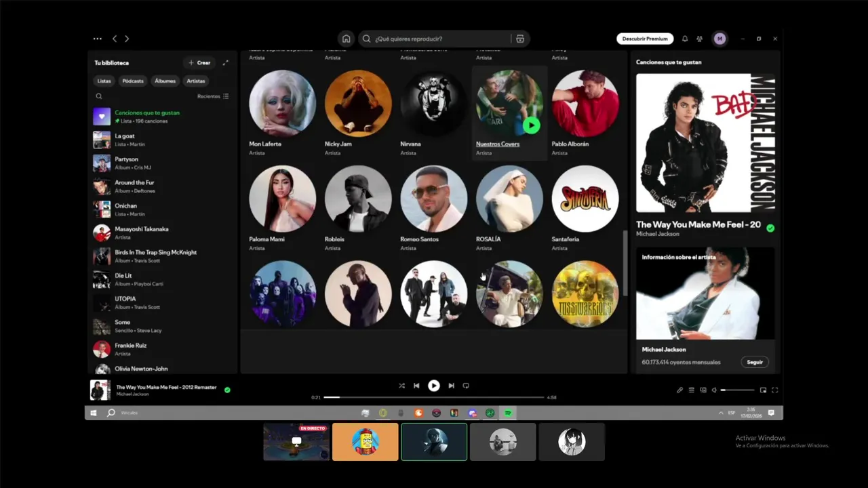The height and width of the screenshot is (488, 868).
Task: Show hidden tray icons chevron
Action: coord(720,413)
